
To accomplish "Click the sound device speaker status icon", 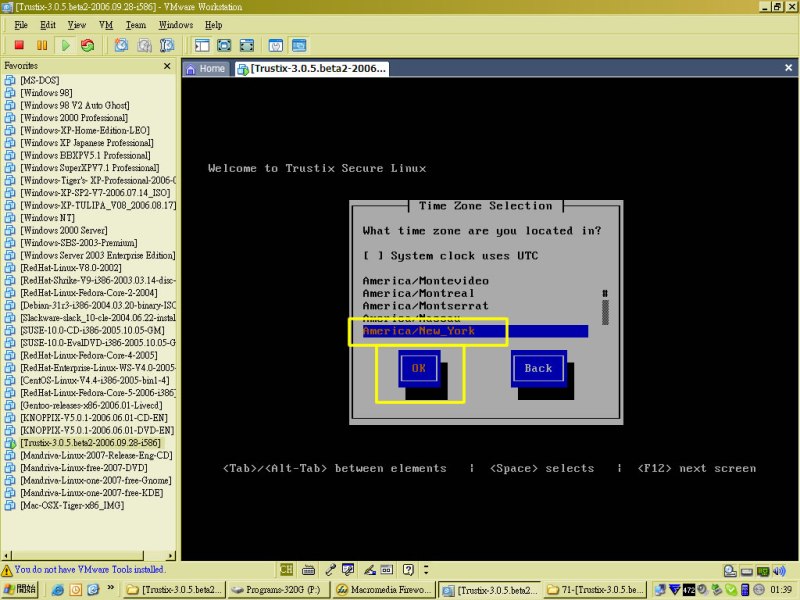I will [779, 571].
